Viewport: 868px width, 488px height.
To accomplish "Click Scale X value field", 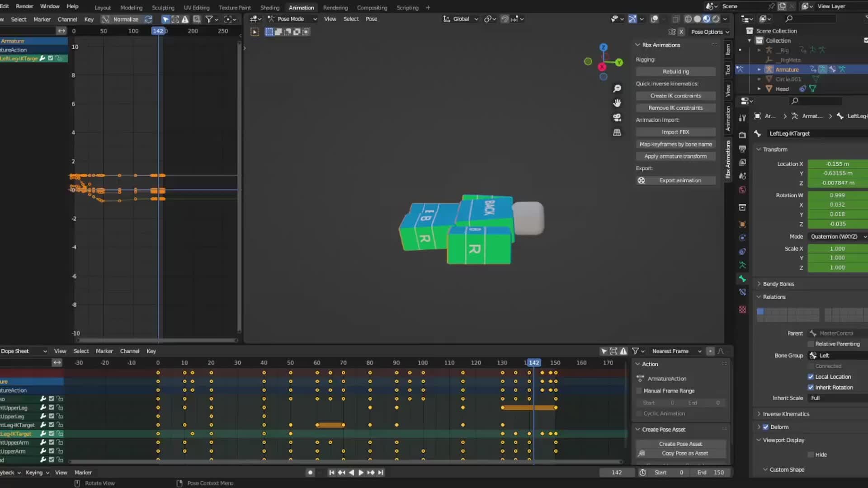I will pyautogui.click(x=837, y=249).
